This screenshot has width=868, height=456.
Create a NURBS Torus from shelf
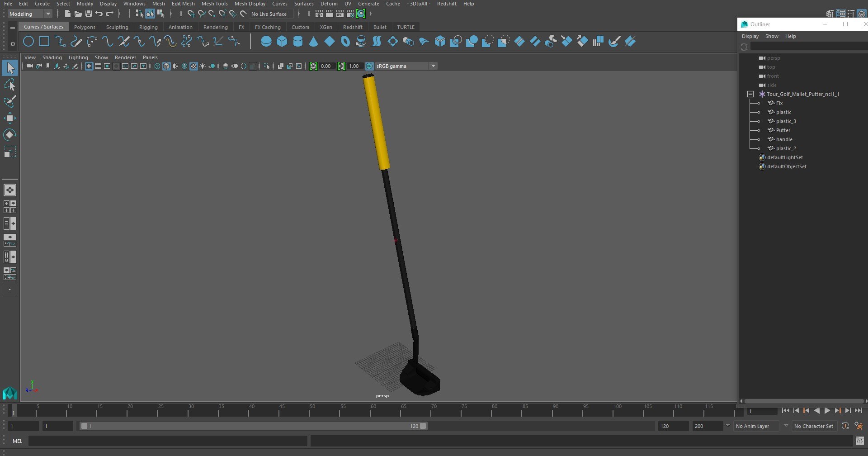pyautogui.click(x=345, y=42)
